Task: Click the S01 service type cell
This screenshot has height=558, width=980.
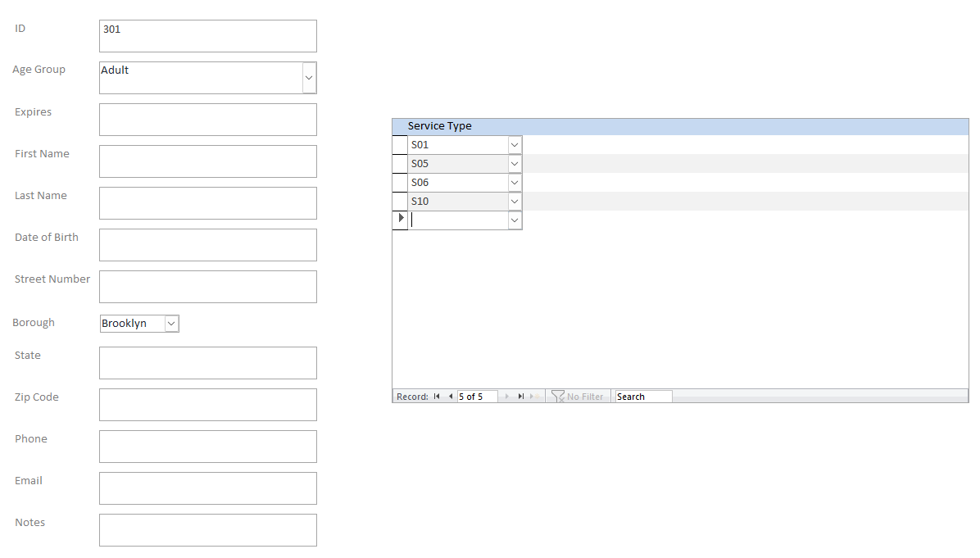Action: [x=458, y=145]
